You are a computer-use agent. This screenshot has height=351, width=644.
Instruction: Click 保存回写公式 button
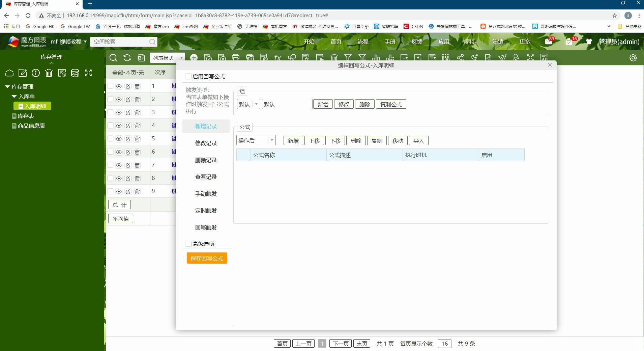(207, 258)
